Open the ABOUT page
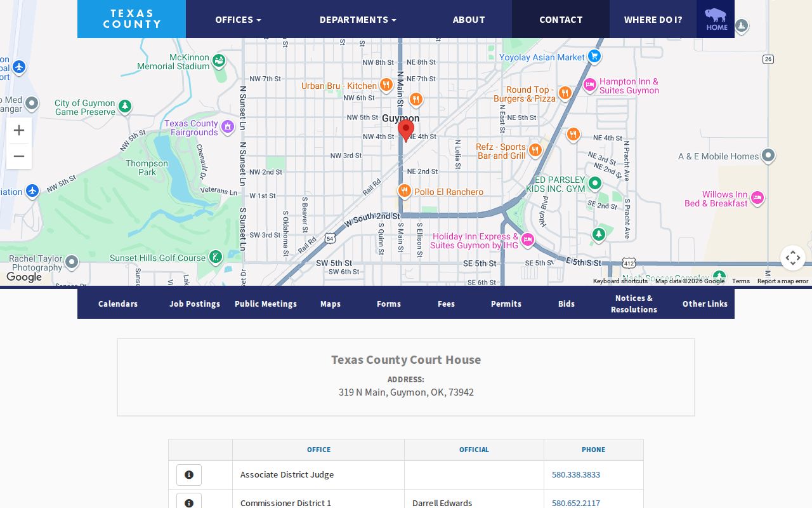812x508 pixels. click(x=469, y=19)
